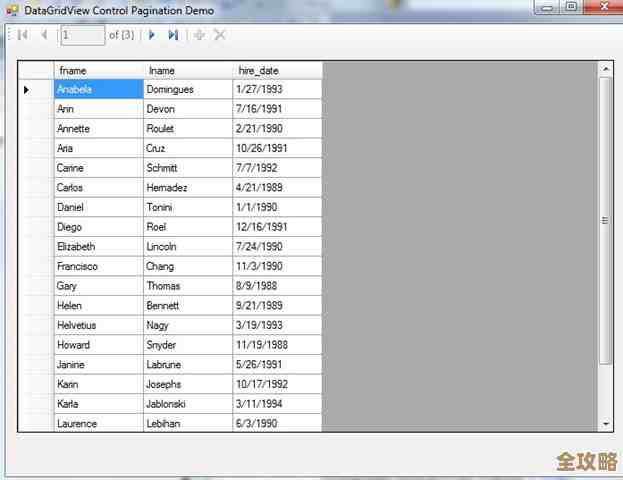Sort by the fname column header
Screen dimensions: 623x480
98,70
